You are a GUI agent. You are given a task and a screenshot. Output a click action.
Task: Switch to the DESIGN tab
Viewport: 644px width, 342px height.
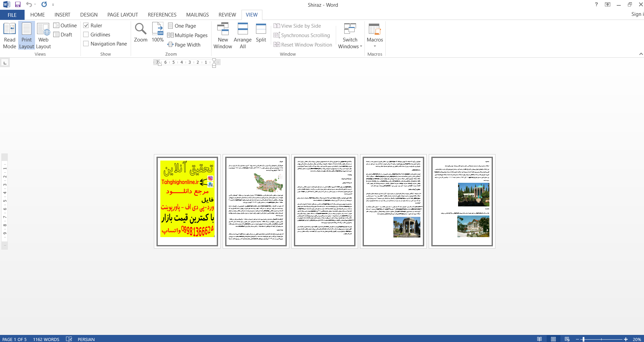click(x=89, y=15)
